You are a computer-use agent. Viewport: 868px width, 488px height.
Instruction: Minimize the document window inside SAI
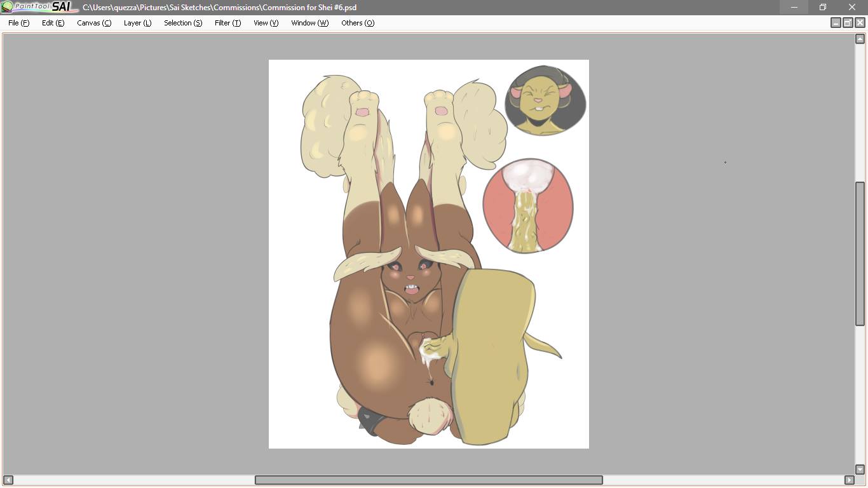point(836,23)
